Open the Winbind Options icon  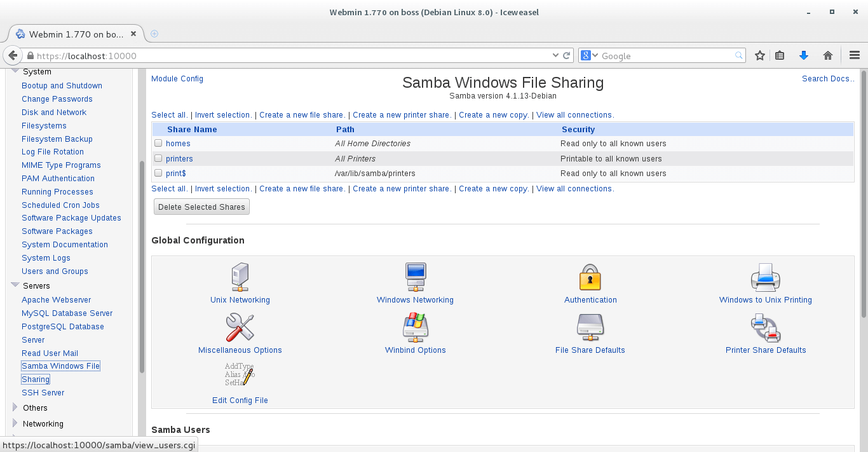[416, 327]
